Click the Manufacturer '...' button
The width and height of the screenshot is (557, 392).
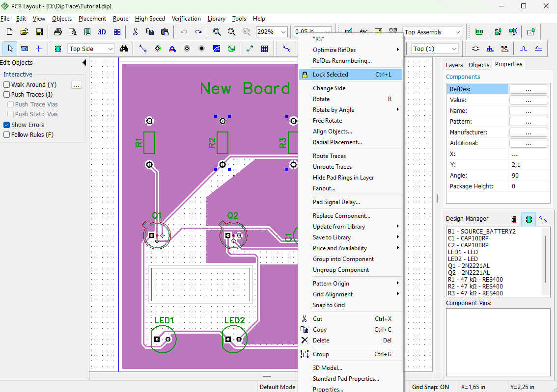click(x=528, y=132)
